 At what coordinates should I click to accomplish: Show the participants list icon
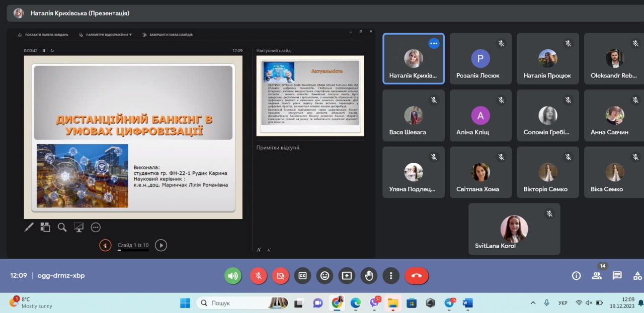597,276
